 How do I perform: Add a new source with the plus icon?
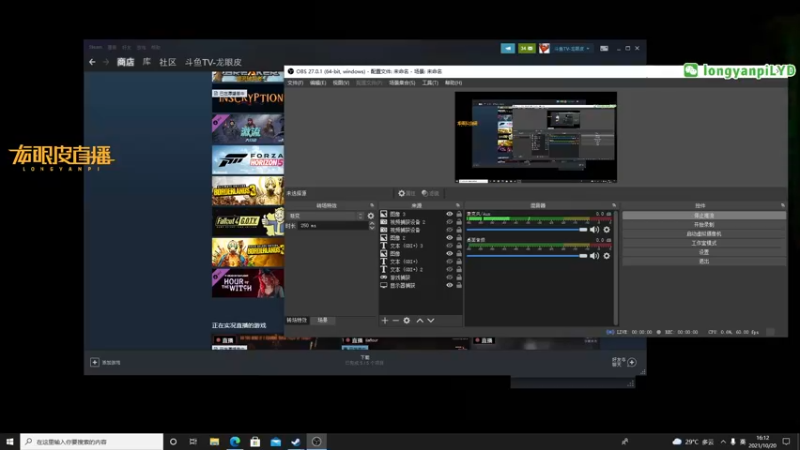pyautogui.click(x=385, y=320)
